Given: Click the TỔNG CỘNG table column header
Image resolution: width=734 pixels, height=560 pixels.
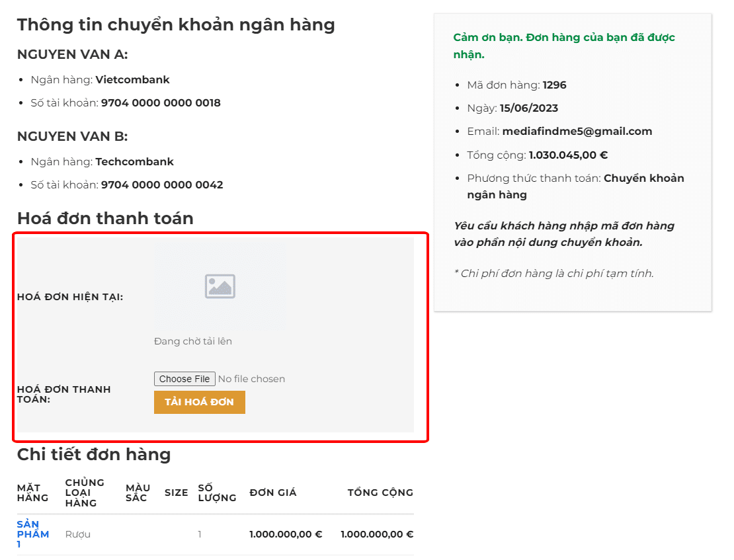Looking at the screenshot, I should coord(380,493).
